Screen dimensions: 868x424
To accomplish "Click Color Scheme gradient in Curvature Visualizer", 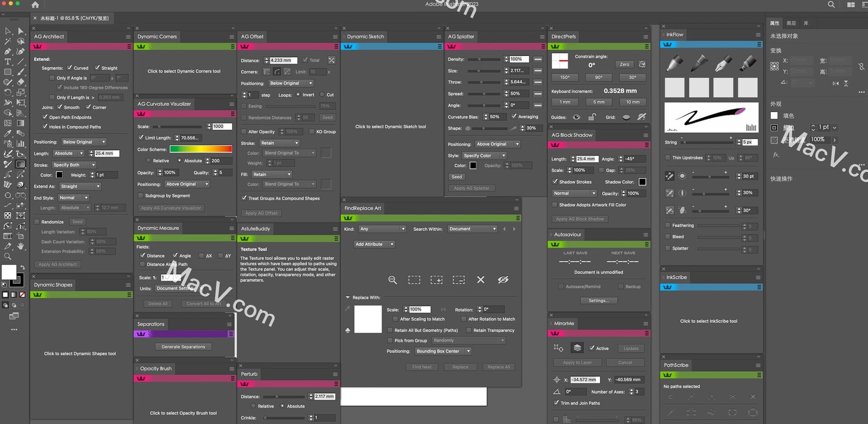I will click(201, 149).
